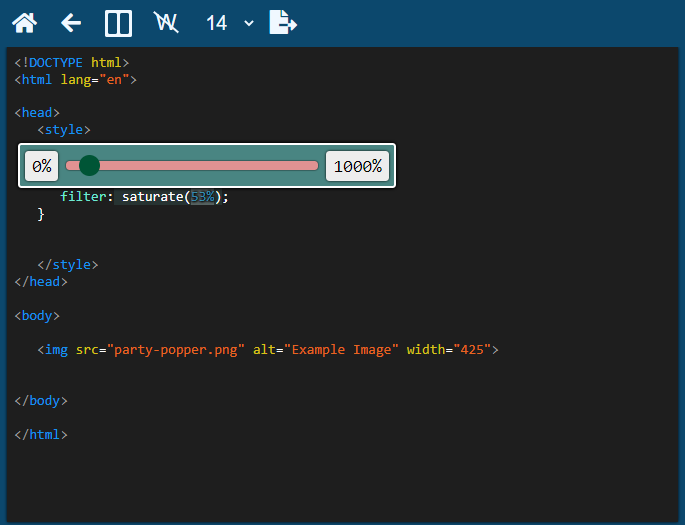Click the back arrow icon
Image resolution: width=685 pixels, height=525 pixels.
pos(71,23)
